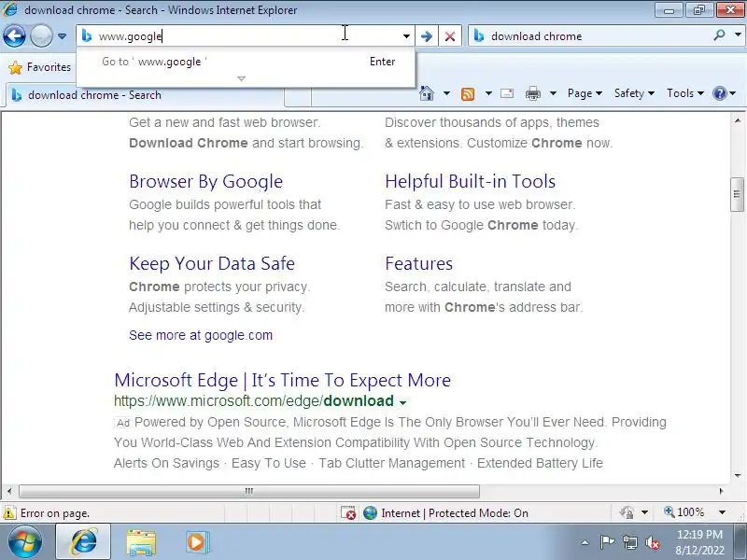This screenshot has height=560, width=747.
Task: Open the search provider dropdown arrow
Action: tap(738, 35)
